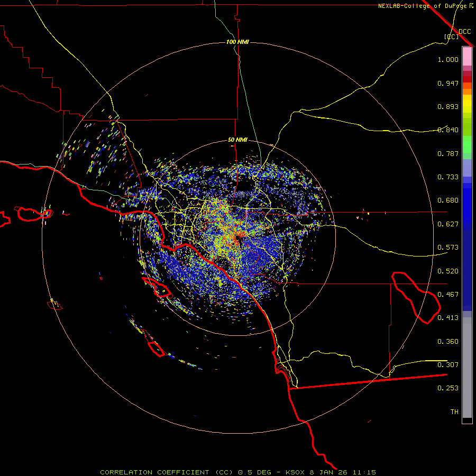Click the 0.467 scale value

[448, 295]
